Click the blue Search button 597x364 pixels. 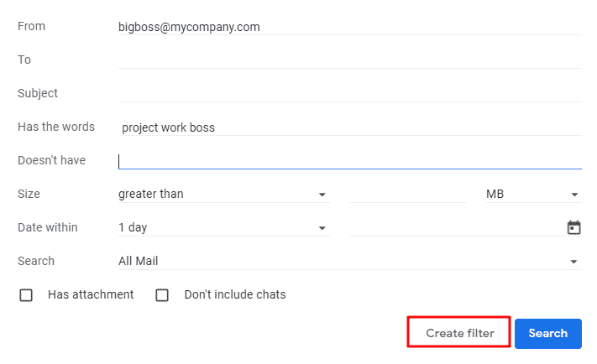tap(548, 333)
